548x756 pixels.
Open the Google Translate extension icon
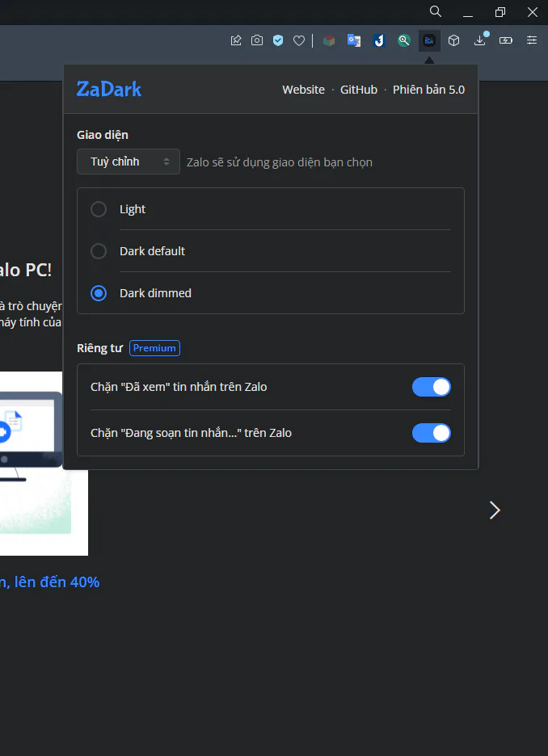[354, 40]
